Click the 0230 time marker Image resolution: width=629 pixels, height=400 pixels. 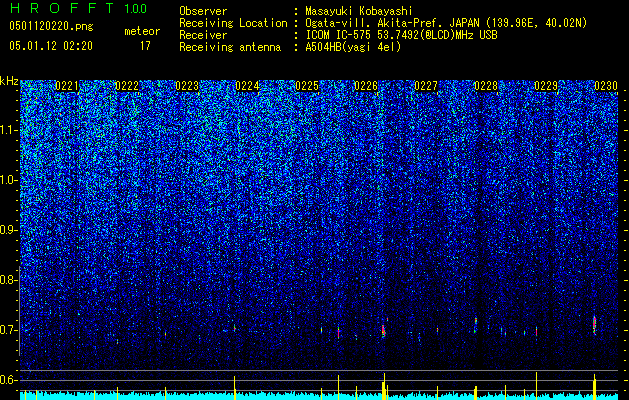(x=606, y=86)
